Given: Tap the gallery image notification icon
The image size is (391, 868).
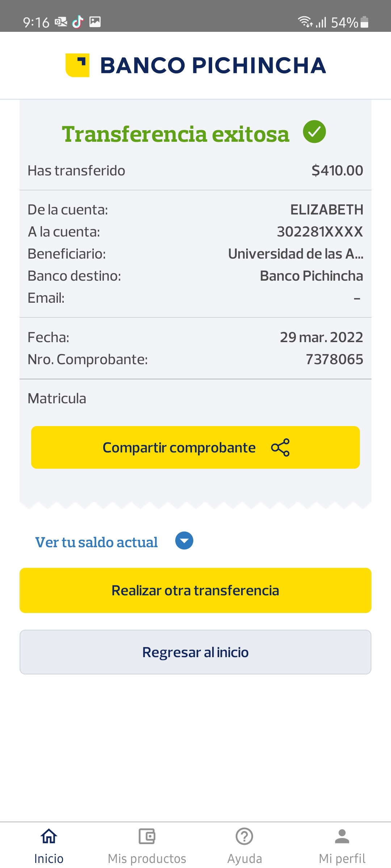Looking at the screenshot, I should click(x=95, y=22).
